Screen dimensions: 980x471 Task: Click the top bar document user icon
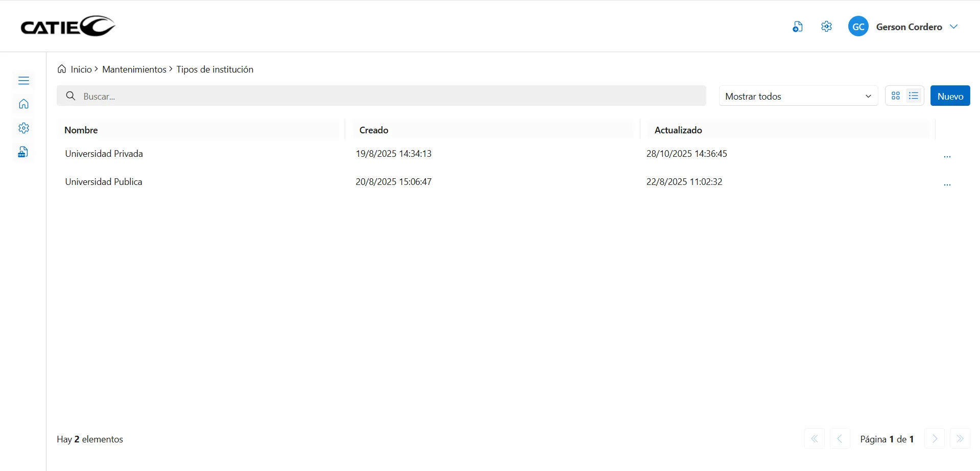pos(797,27)
